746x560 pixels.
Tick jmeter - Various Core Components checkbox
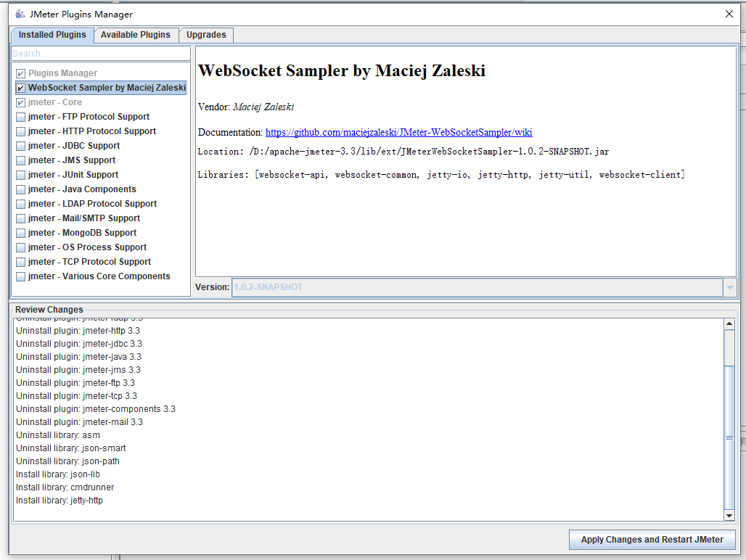[x=20, y=276]
